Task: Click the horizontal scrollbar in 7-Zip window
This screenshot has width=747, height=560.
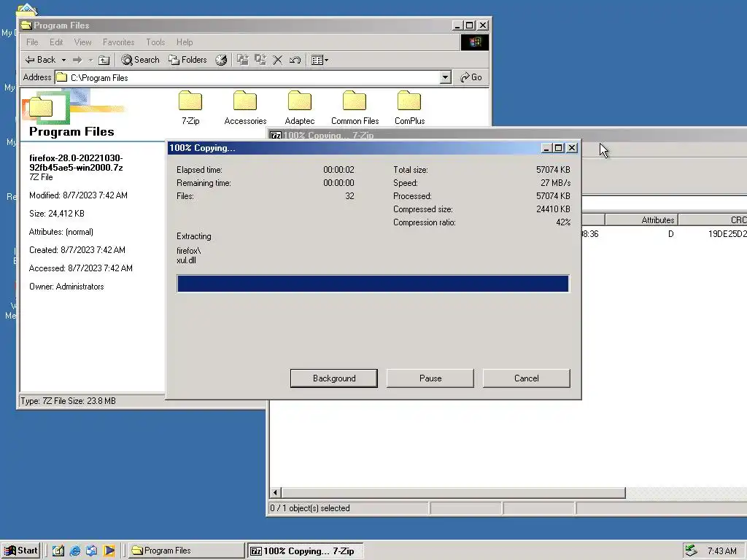Action: pos(453,492)
